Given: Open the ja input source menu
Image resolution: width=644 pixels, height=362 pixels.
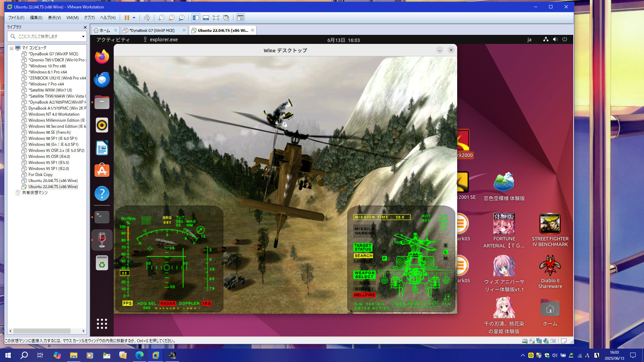Looking at the screenshot, I should (529, 40).
